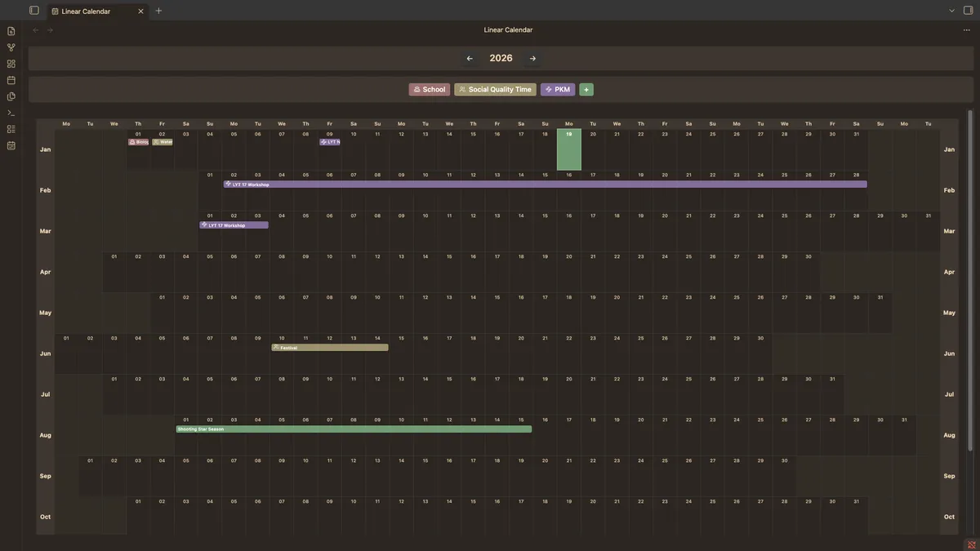
Task: Toggle the School category filter
Action: pyautogui.click(x=430, y=90)
